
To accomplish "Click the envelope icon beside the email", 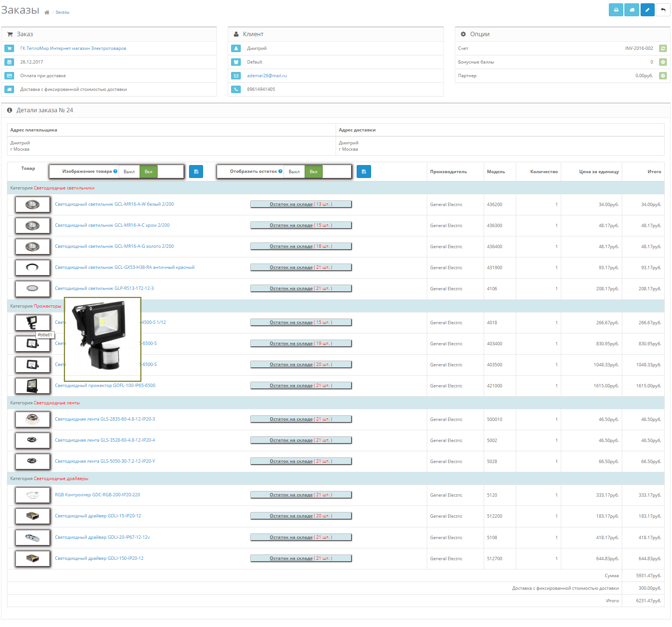I will (236, 76).
